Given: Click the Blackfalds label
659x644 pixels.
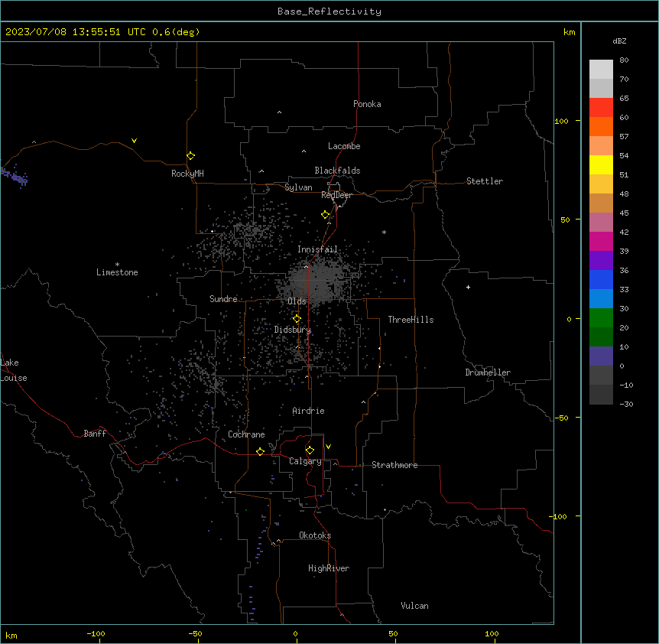Looking at the screenshot, I should (x=337, y=171).
